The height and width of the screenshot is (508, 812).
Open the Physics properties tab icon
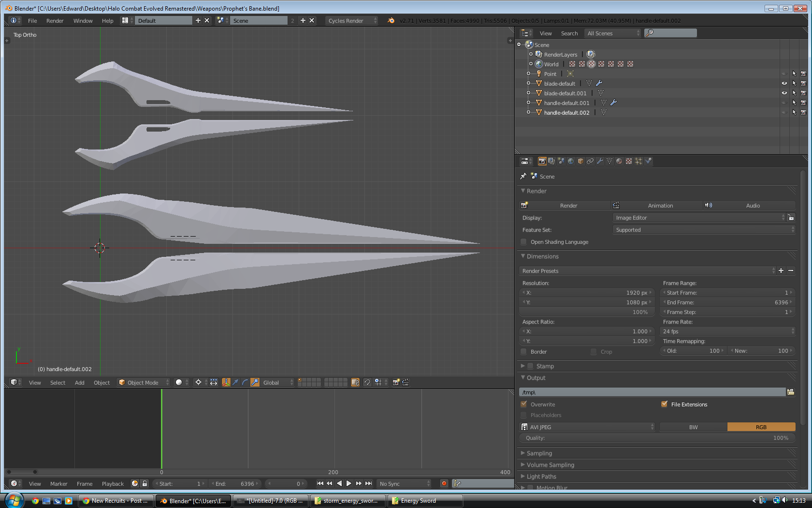point(648,161)
